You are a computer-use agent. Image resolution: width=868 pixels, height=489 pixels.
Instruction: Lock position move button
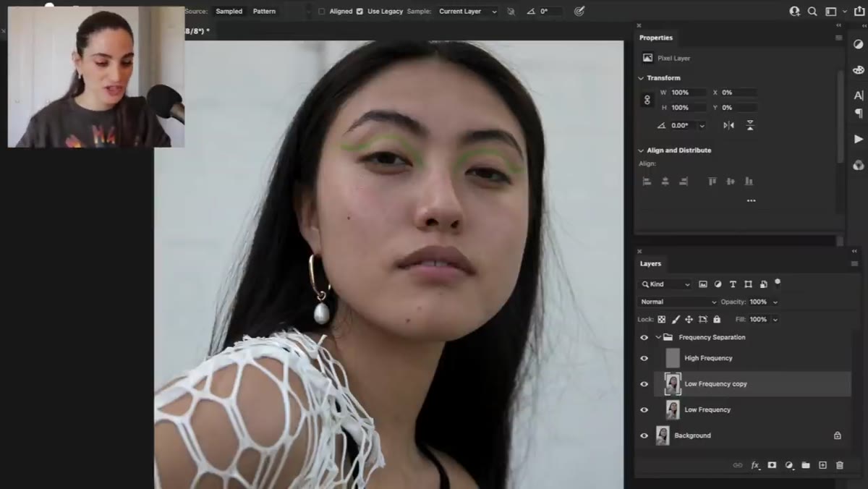[x=689, y=319]
